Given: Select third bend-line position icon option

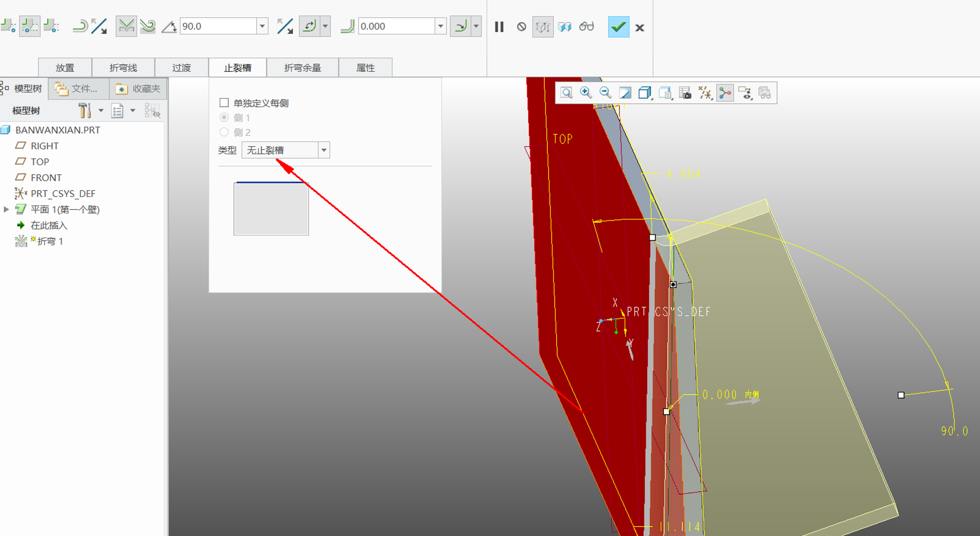Looking at the screenshot, I should pos(51,26).
